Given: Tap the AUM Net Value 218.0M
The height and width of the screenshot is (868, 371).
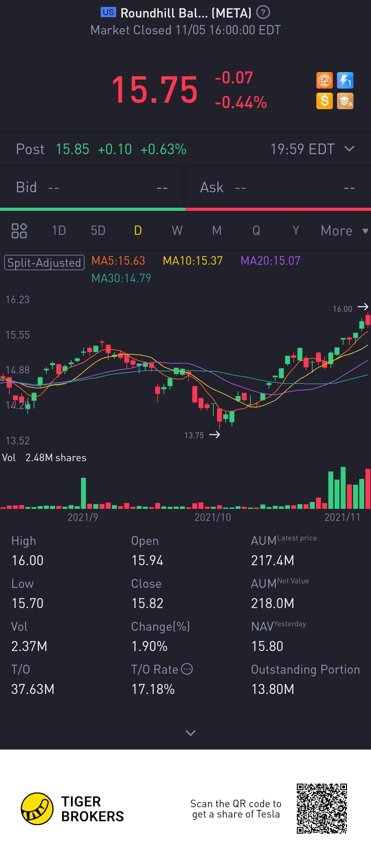Looking at the screenshot, I should pyautogui.click(x=273, y=603).
